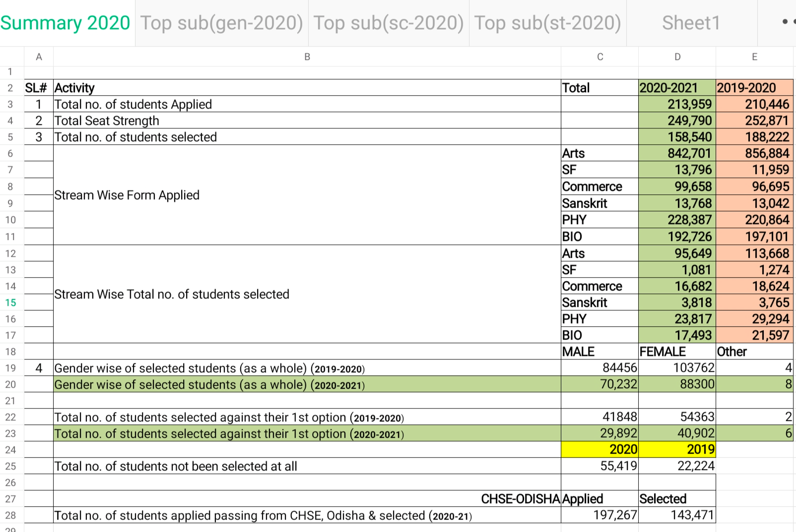The image size is (796, 532).
Task: Select the value 55,419
Action: coord(600,466)
